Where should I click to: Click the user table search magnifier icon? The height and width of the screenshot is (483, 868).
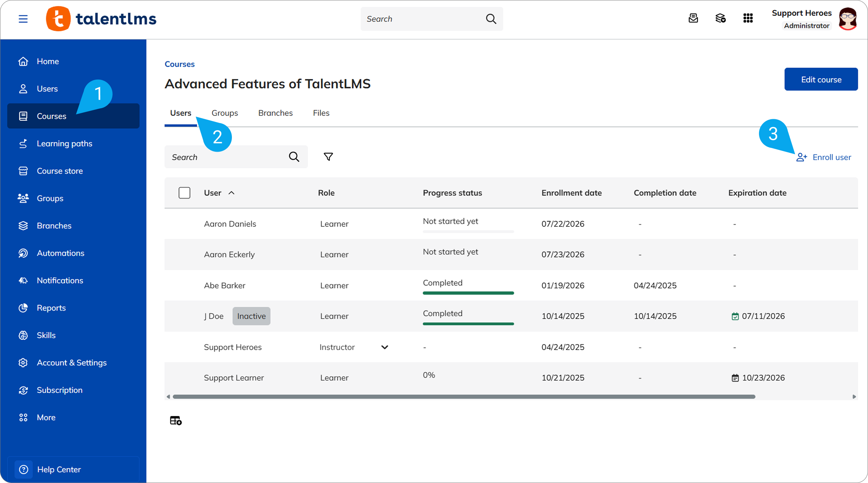(x=294, y=157)
